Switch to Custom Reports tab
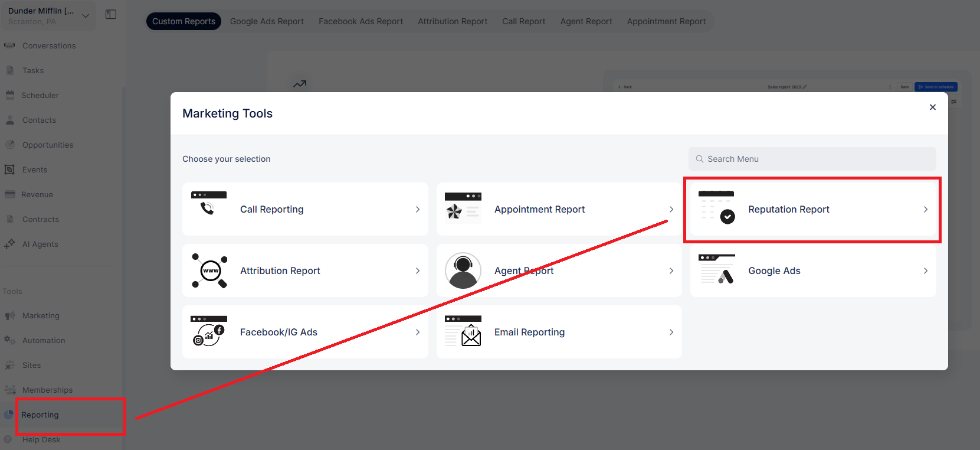Image resolution: width=980 pixels, height=450 pixels. click(x=183, y=21)
